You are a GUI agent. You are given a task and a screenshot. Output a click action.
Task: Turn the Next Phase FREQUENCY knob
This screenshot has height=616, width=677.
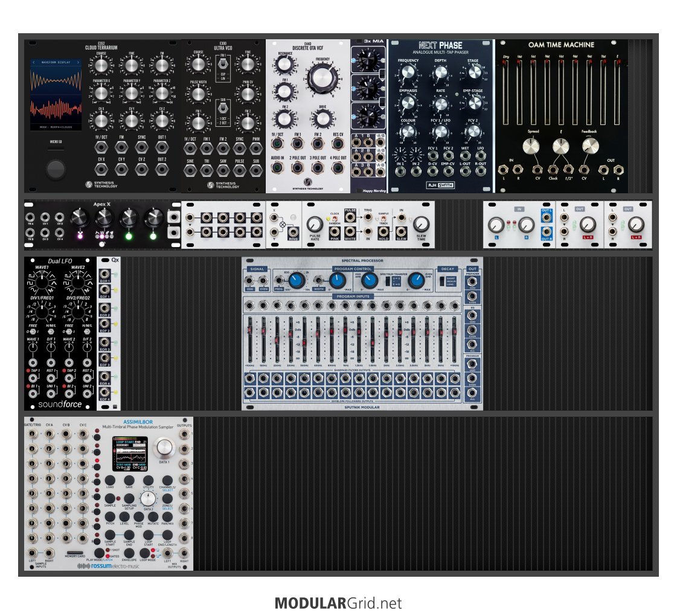click(408, 72)
